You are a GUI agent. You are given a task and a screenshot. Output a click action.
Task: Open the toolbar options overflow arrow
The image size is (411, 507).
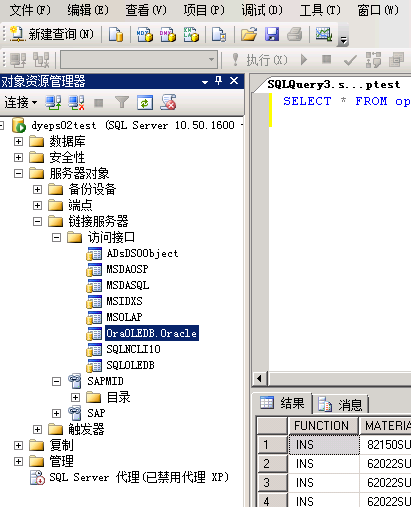tap(343, 40)
